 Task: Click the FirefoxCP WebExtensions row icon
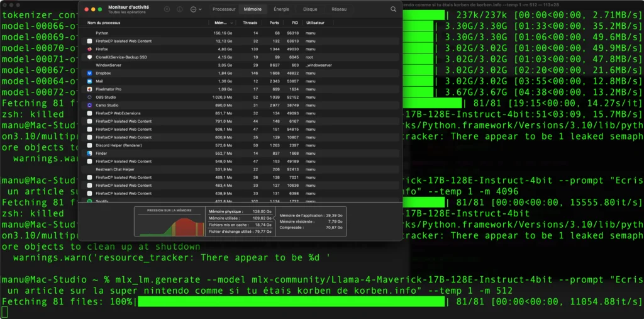tap(89, 113)
